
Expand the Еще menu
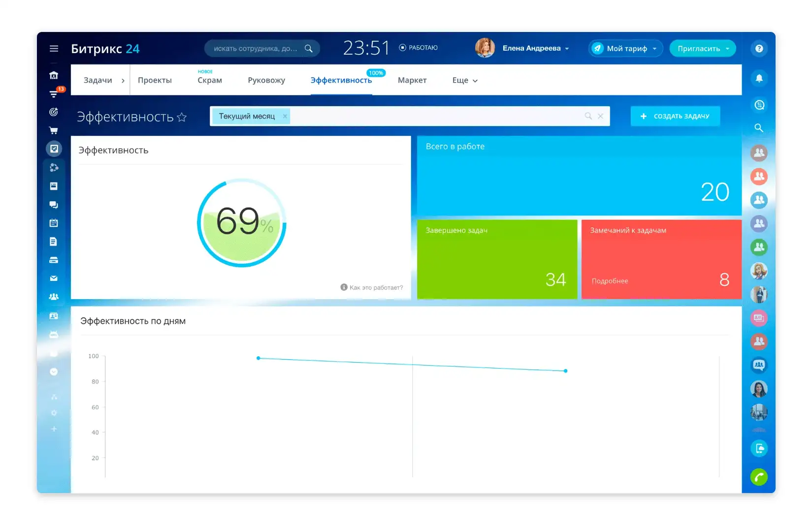(x=465, y=80)
